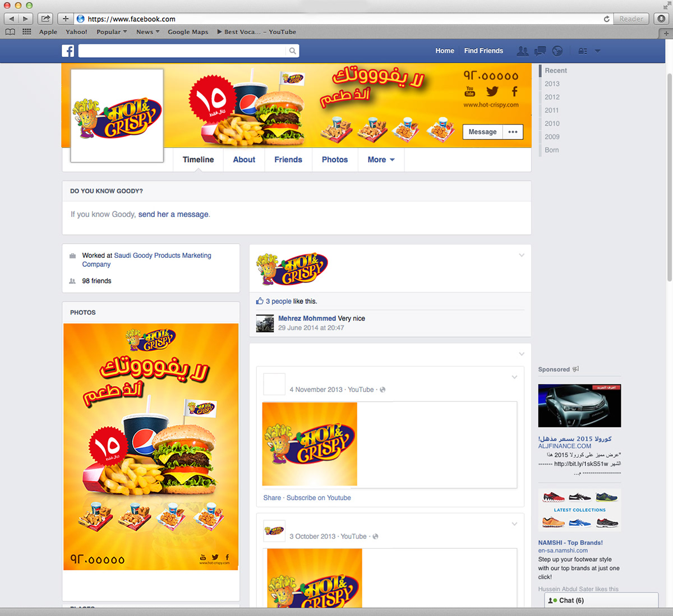Open account menu arrow in header

point(597,51)
